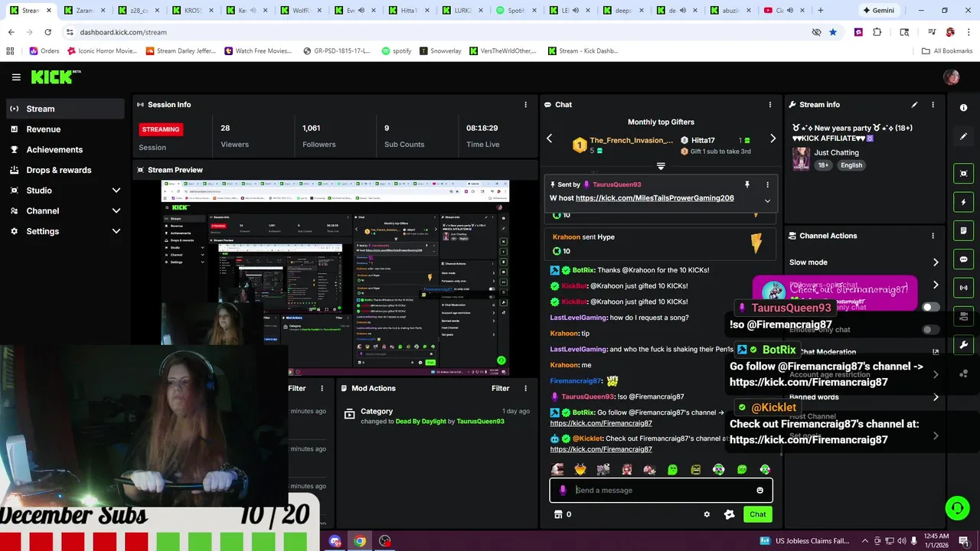Click Stream Preview thumbnail
The height and width of the screenshot is (551, 980).
[335, 278]
